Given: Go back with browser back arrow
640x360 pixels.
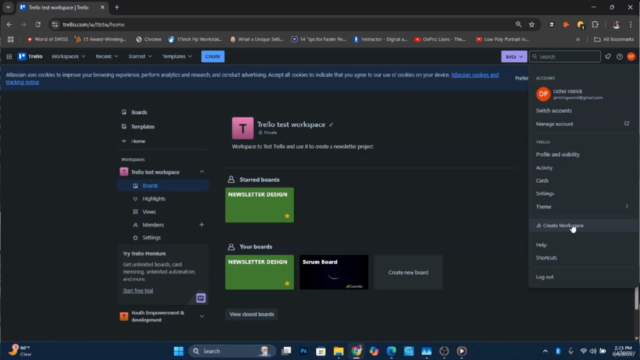Looking at the screenshot, I should (x=9, y=24).
